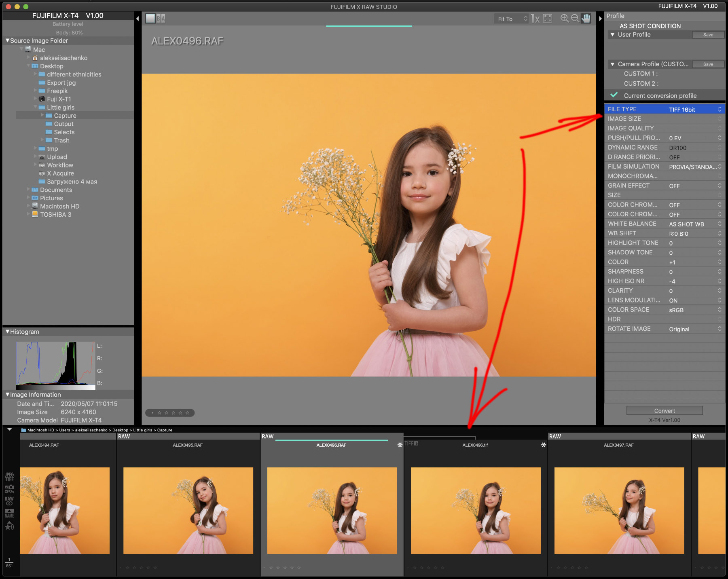Click the Mac computer icon in tree

(x=28, y=49)
